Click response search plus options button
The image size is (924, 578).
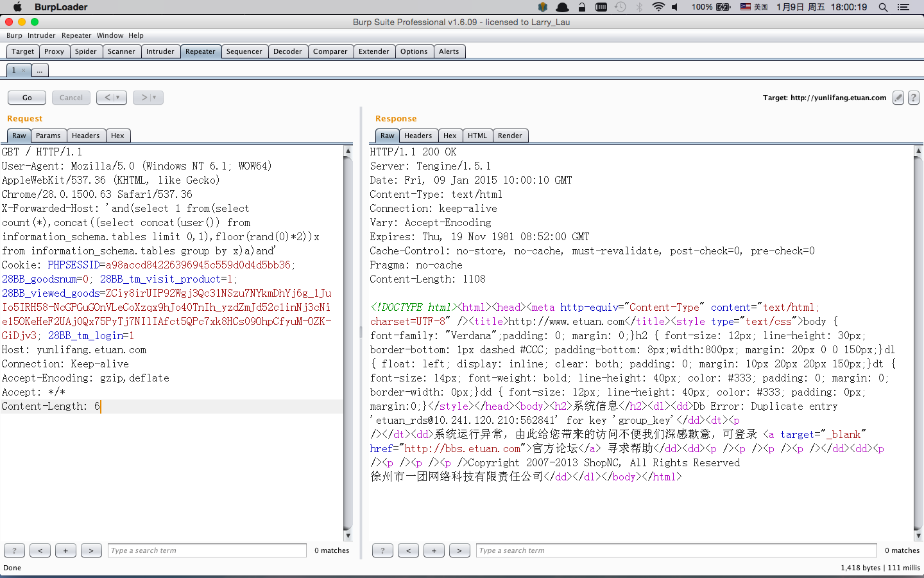pos(434,550)
